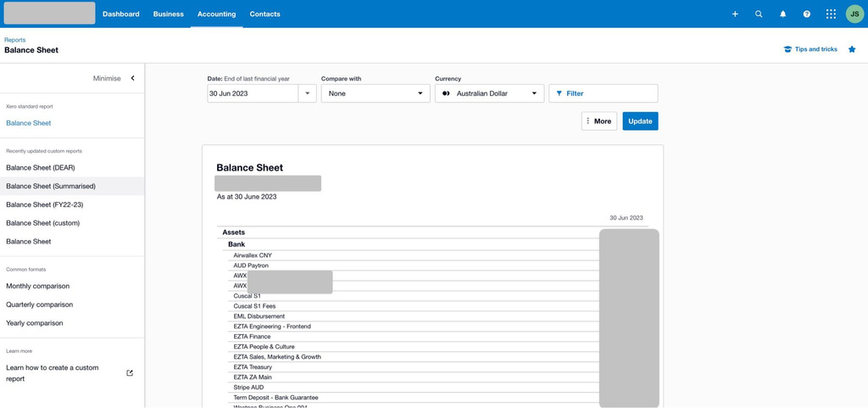Click the external link icon beside Learn how
This screenshot has height=408, width=868.
[130, 373]
